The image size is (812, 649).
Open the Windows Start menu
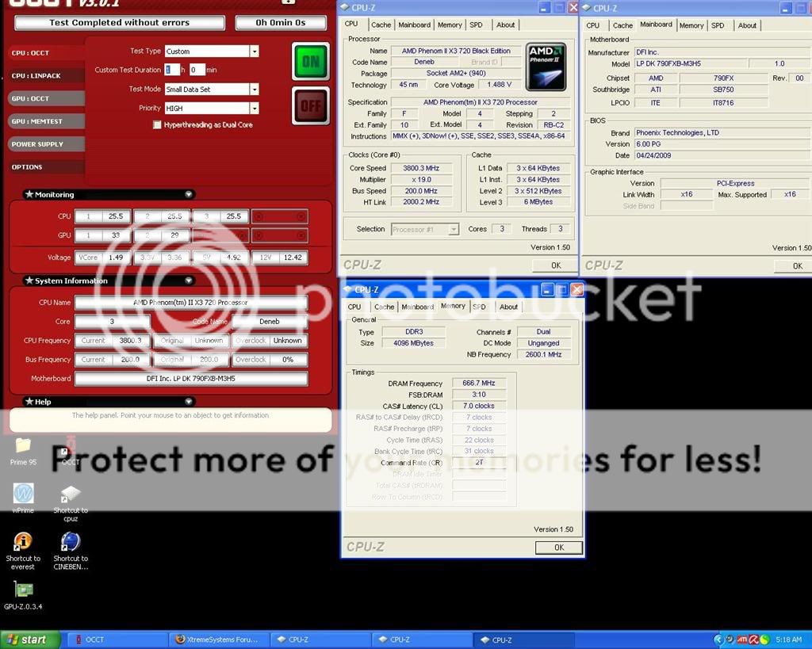point(30,639)
